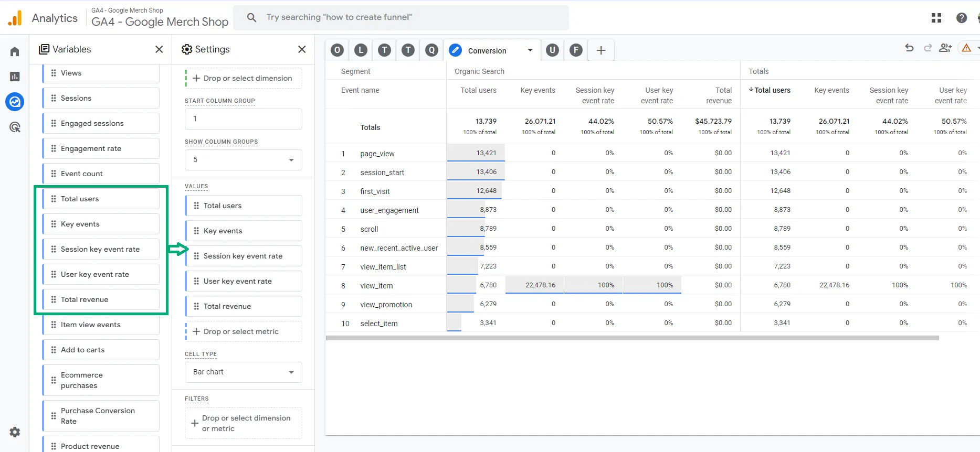Open the Show column groups dropdown
Screen dimensions: 980x452
(x=244, y=159)
